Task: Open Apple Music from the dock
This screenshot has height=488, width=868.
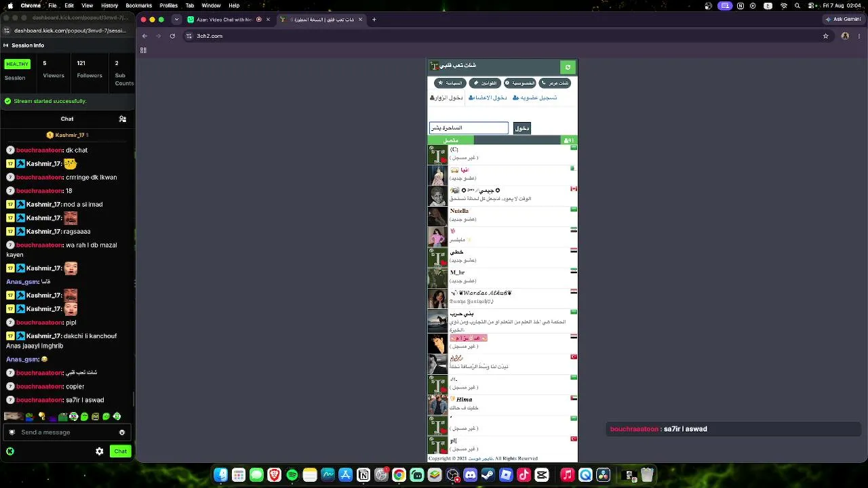Action: point(568,475)
